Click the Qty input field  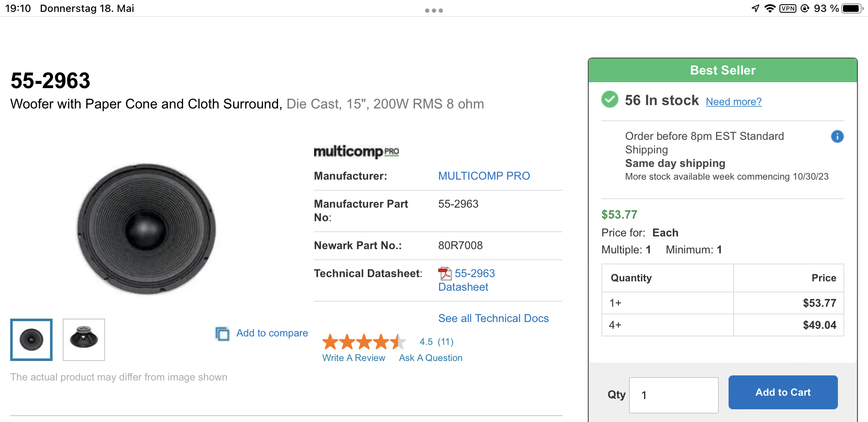(673, 395)
